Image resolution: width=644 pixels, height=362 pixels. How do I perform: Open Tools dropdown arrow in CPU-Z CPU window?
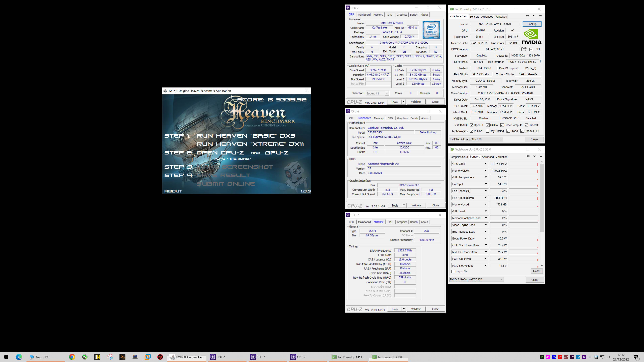[x=403, y=102]
